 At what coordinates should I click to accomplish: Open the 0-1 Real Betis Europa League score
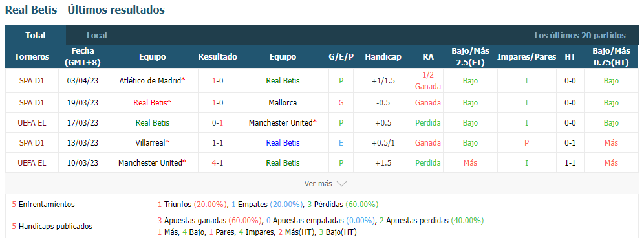218,122
